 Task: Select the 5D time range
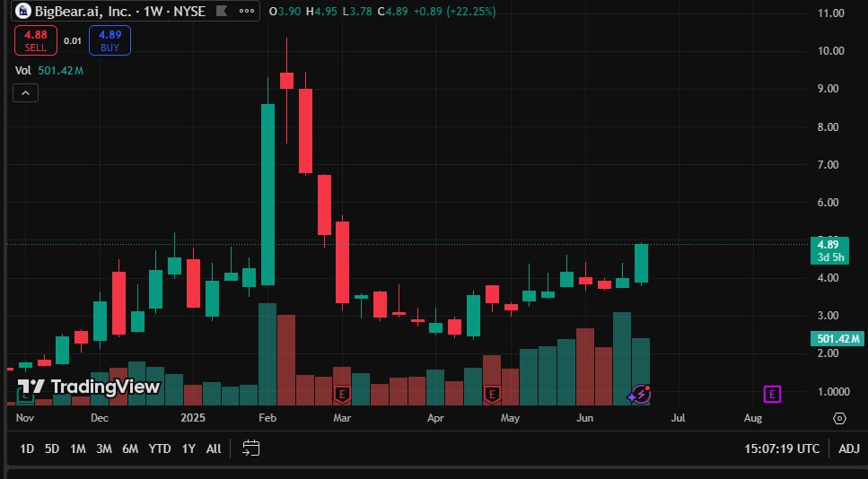click(x=52, y=449)
